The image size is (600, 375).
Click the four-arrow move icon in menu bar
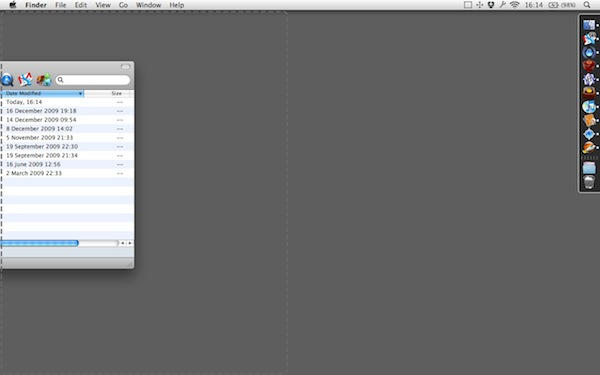point(479,5)
